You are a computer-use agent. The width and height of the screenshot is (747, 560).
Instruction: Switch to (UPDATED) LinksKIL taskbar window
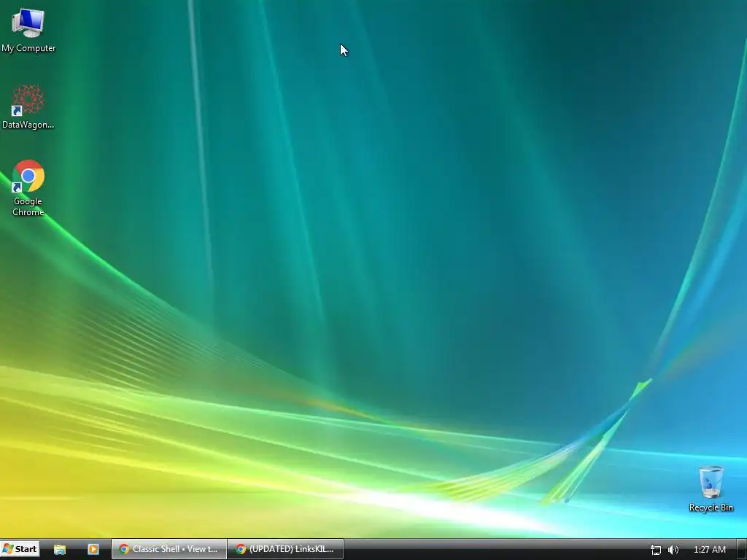(x=286, y=549)
